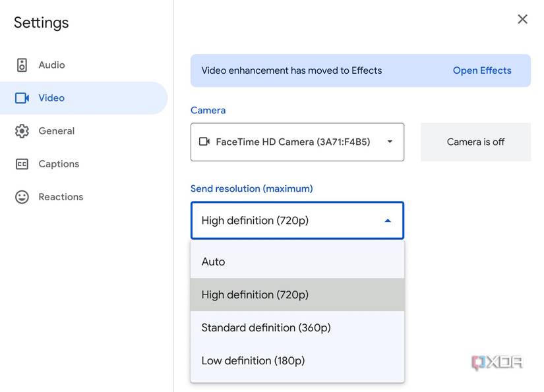
Task: Select the Video tab label
Action: [51, 98]
